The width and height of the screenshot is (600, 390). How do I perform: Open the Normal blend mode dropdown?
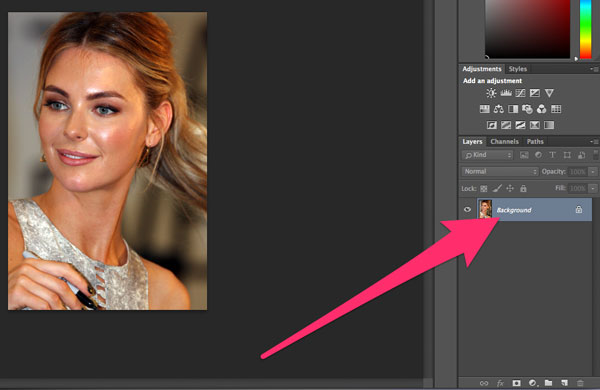[x=500, y=171]
